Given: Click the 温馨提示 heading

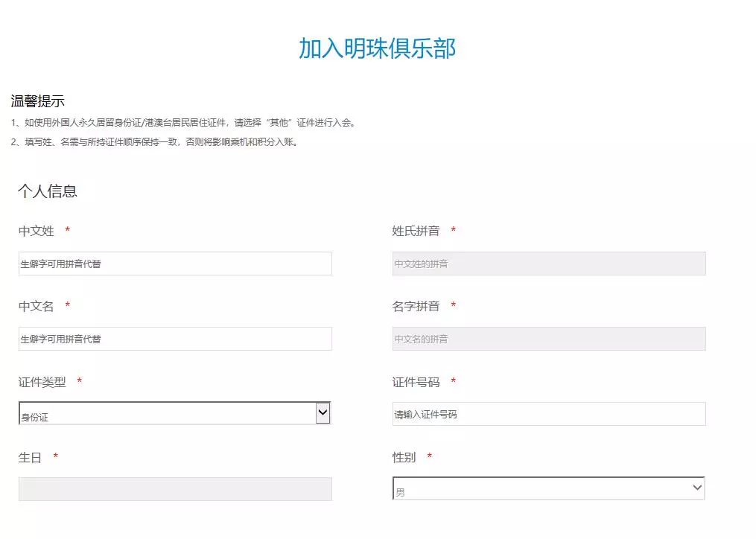Looking at the screenshot, I should [37, 101].
